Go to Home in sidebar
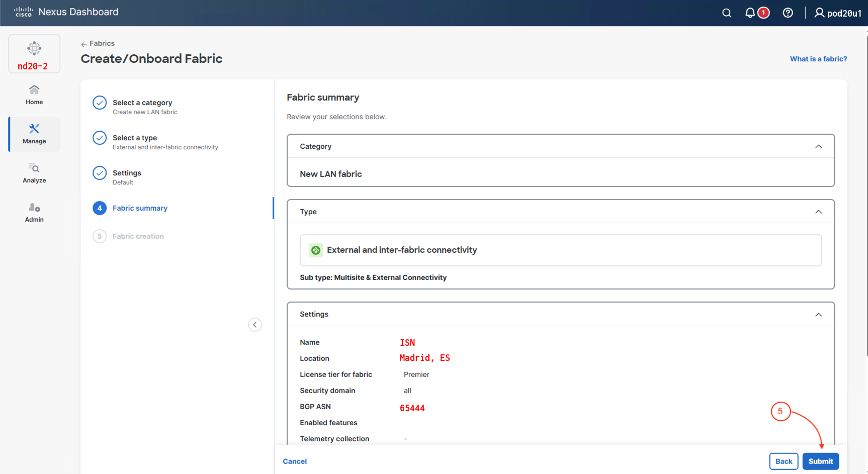 tap(34, 94)
